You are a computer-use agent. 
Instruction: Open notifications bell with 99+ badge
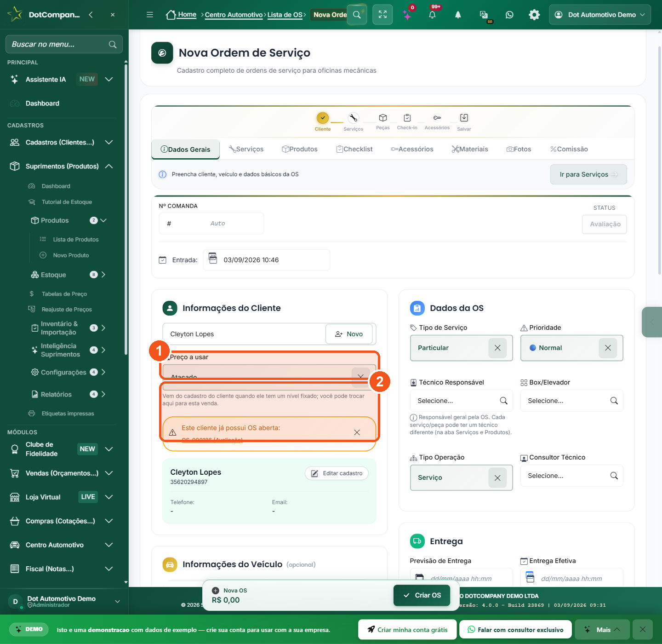click(432, 15)
